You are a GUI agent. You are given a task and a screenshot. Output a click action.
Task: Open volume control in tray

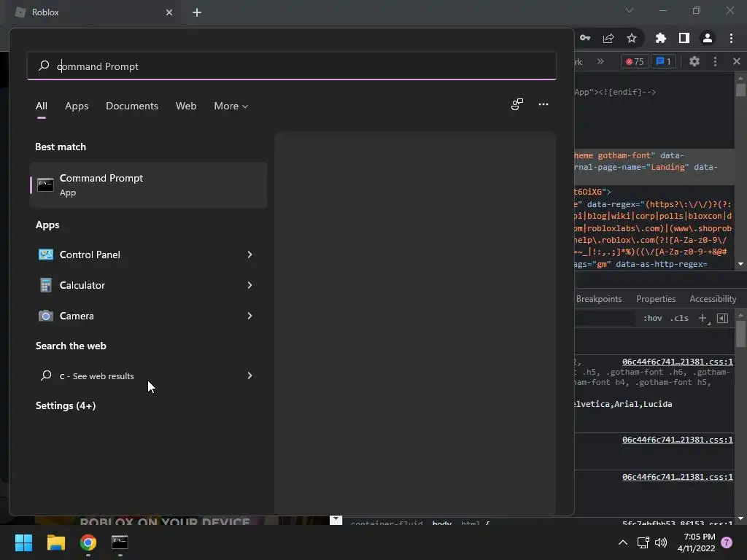pos(661,542)
